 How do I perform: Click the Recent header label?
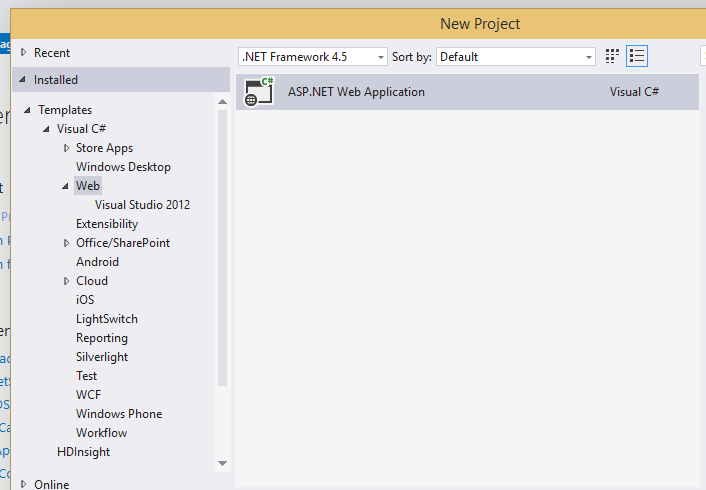pyautogui.click(x=52, y=53)
